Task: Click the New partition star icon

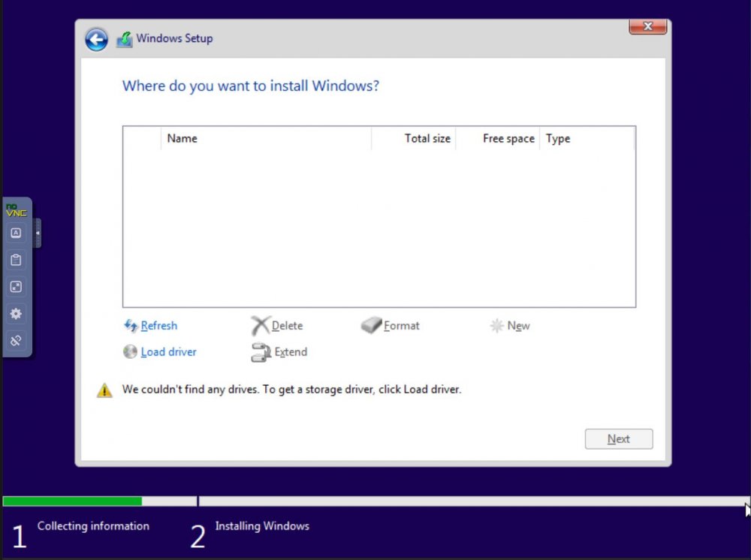Action: pos(496,326)
